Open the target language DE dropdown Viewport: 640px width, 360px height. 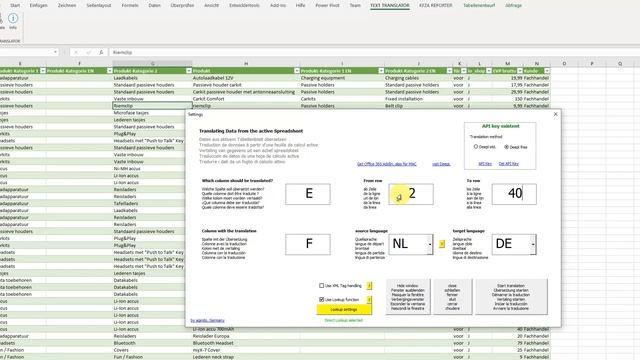point(533,244)
